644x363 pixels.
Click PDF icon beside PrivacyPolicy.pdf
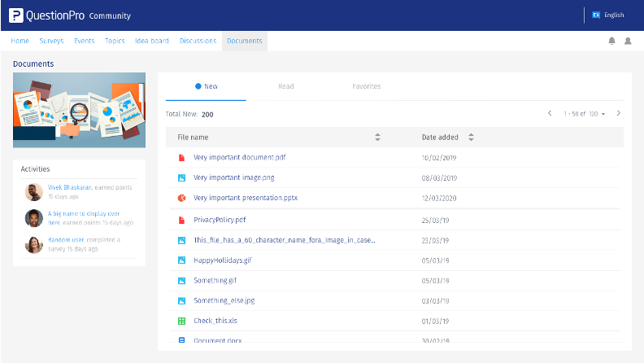(x=181, y=220)
